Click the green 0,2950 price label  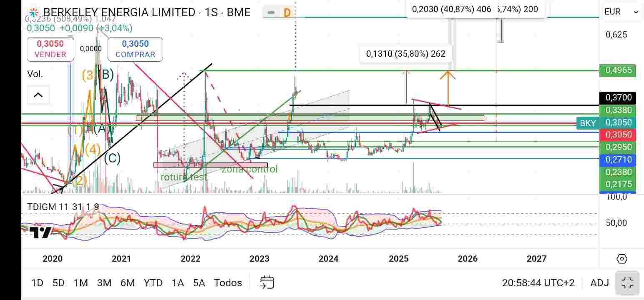pos(618,147)
